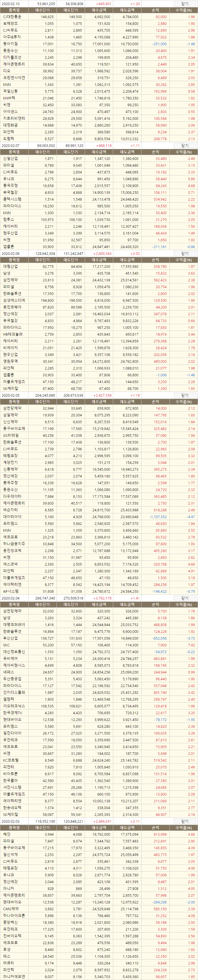Click the KC코트렐 stock name

pos(10,760)
